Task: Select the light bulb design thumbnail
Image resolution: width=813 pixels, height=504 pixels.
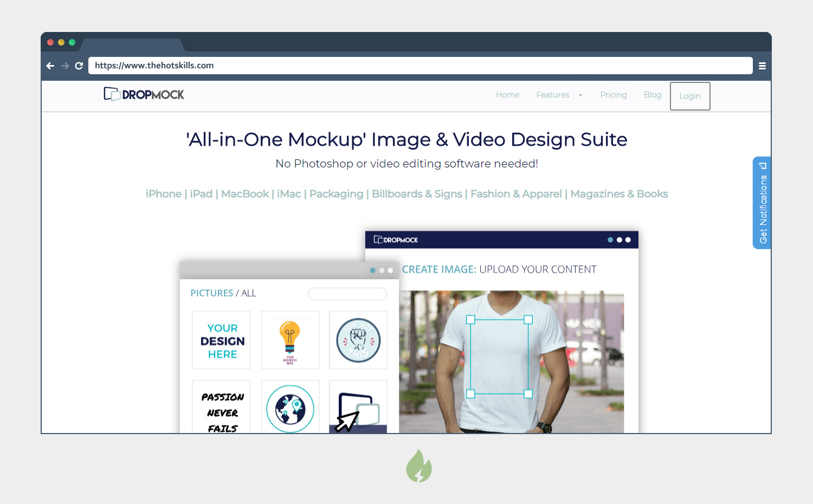Action: pos(291,340)
